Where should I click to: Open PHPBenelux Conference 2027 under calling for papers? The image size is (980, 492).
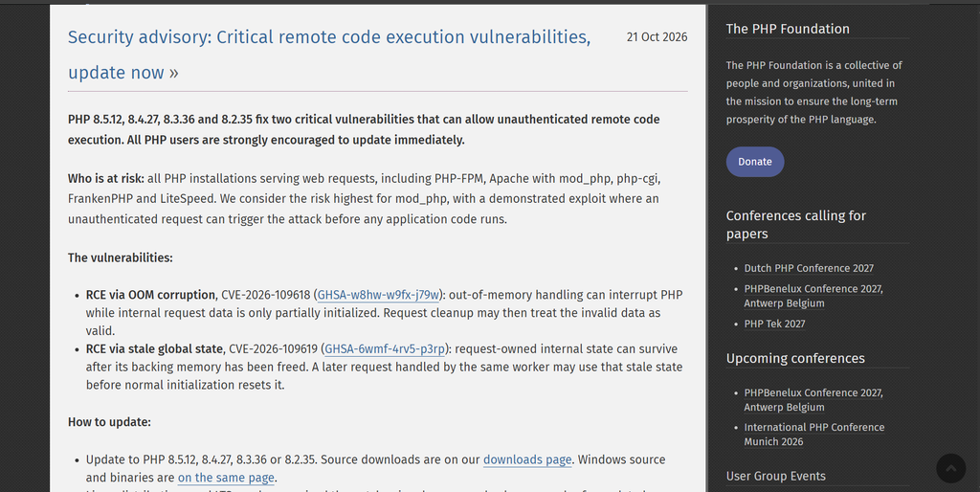point(813,297)
